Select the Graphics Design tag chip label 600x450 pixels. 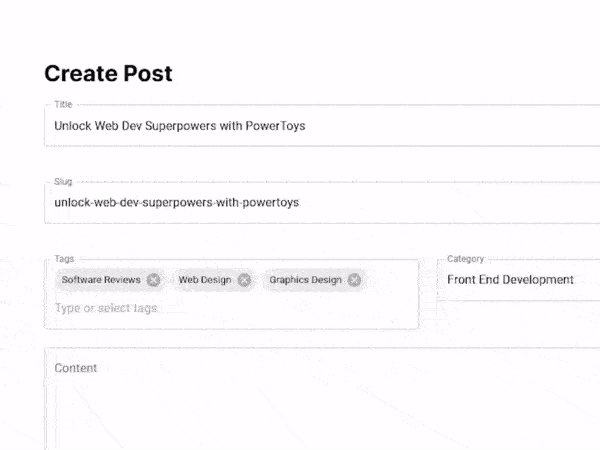click(305, 280)
